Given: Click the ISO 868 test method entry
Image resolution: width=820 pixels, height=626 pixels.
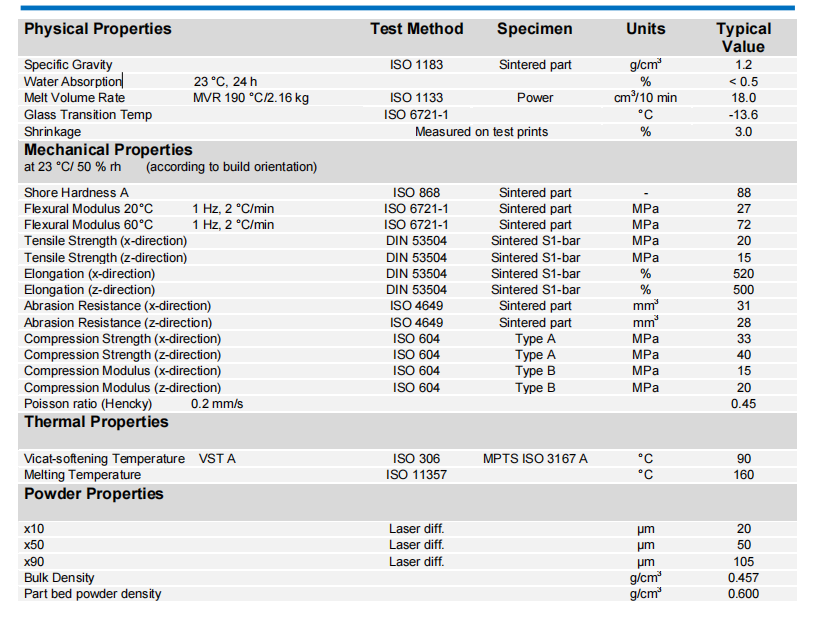Looking at the screenshot, I should pos(416,193).
